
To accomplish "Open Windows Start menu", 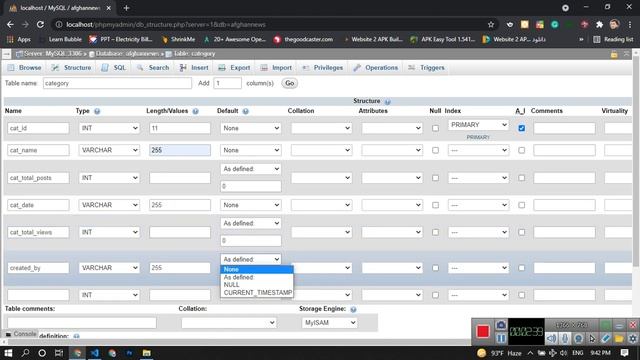I will 8,353.
